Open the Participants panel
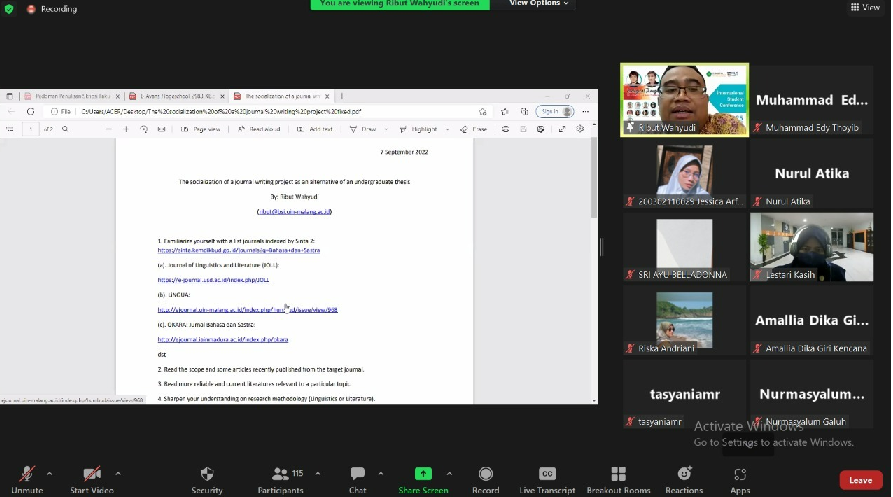 [x=280, y=480]
